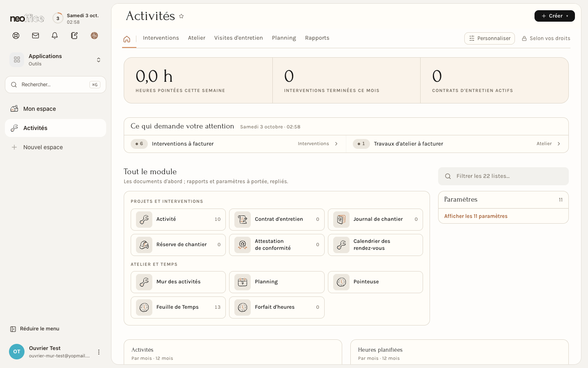Switch to Visites d'entretien tab
This screenshot has width=588, height=368.
[x=238, y=38]
